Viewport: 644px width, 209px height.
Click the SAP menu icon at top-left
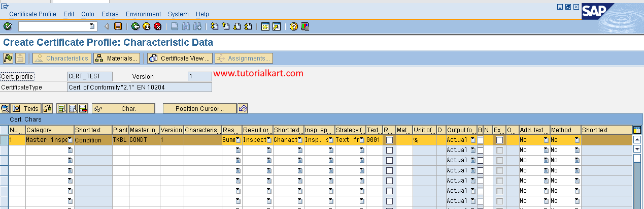click(x=6, y=6)
